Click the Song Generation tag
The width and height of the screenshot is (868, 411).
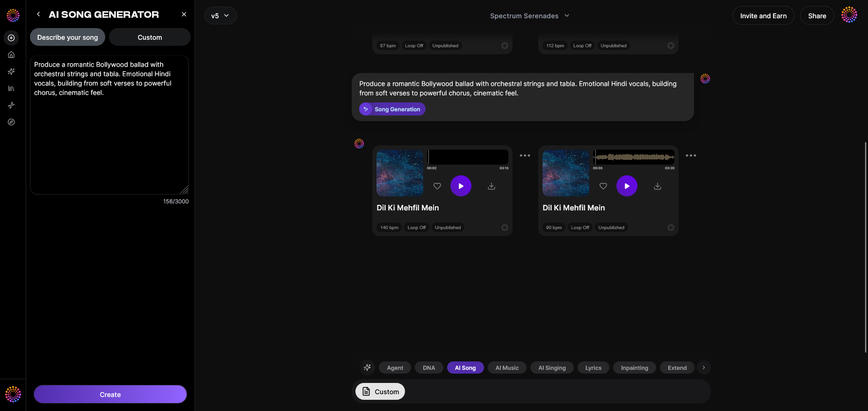click(x=392, y=109)
